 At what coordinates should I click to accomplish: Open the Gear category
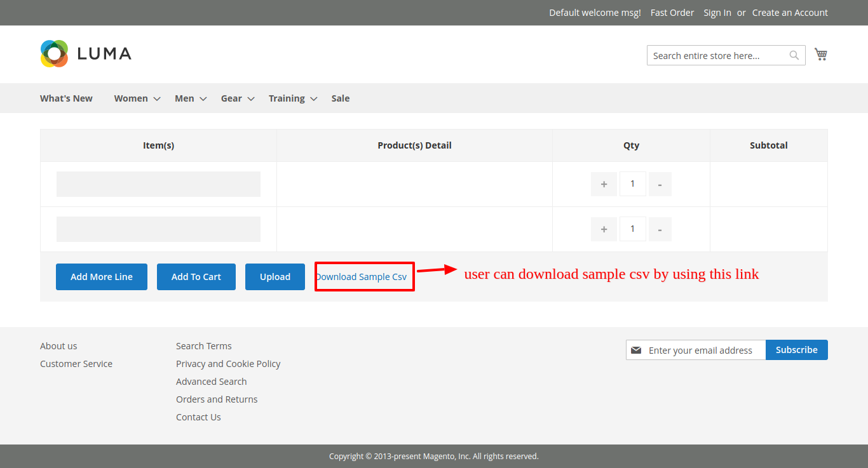[x=231, y=98]
